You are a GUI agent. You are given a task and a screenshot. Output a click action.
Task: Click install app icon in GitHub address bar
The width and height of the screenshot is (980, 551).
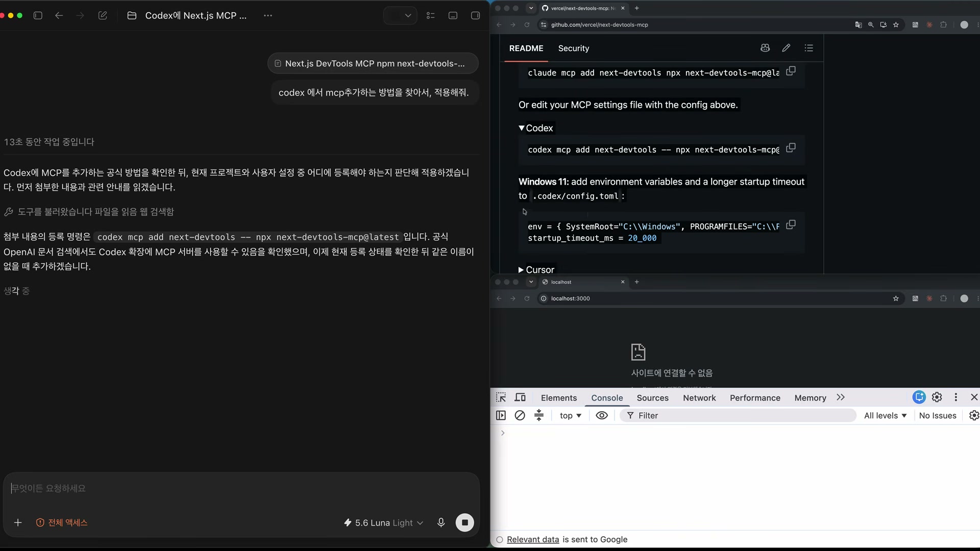click(x=884, y=24)
